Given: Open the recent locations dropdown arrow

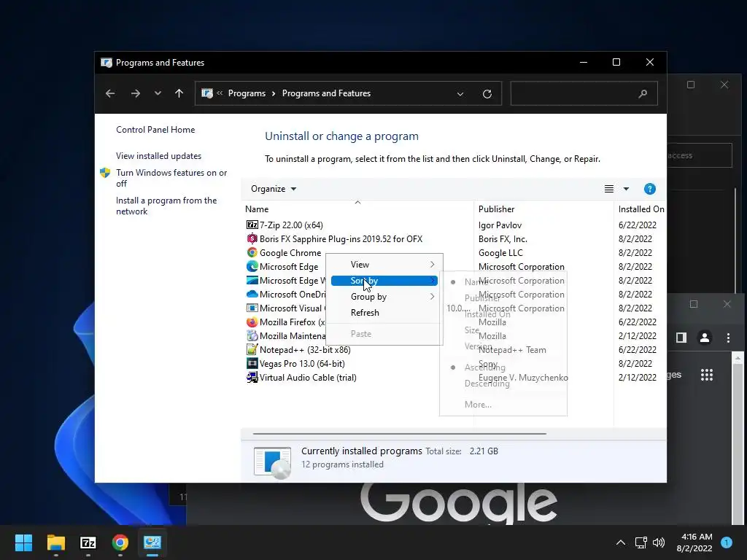Looking at the screenshot, I should 158,93.
